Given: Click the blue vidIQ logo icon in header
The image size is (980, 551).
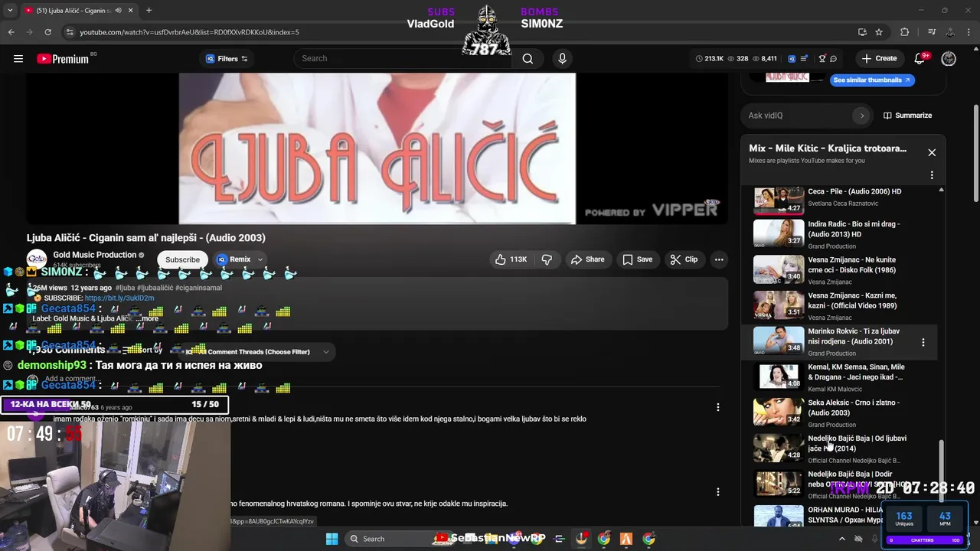Looking at the screenshot, I should coord(792,58).
